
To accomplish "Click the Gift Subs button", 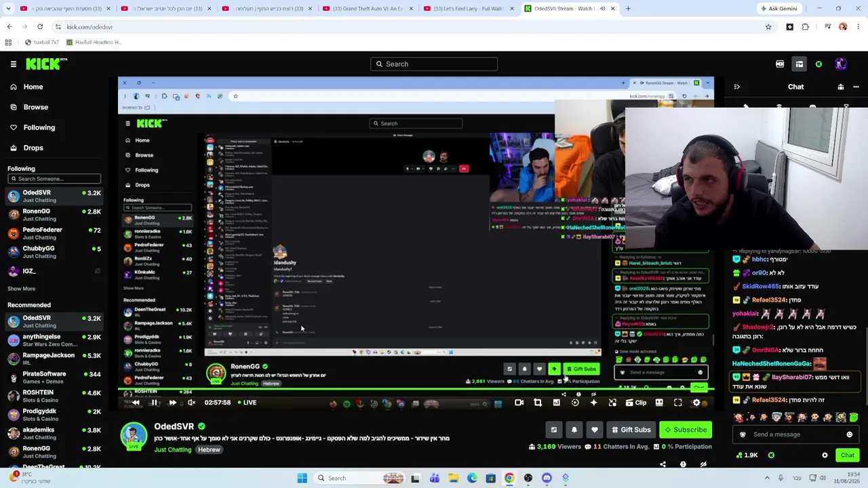I will pyautogui.click(x=631, y=430).
